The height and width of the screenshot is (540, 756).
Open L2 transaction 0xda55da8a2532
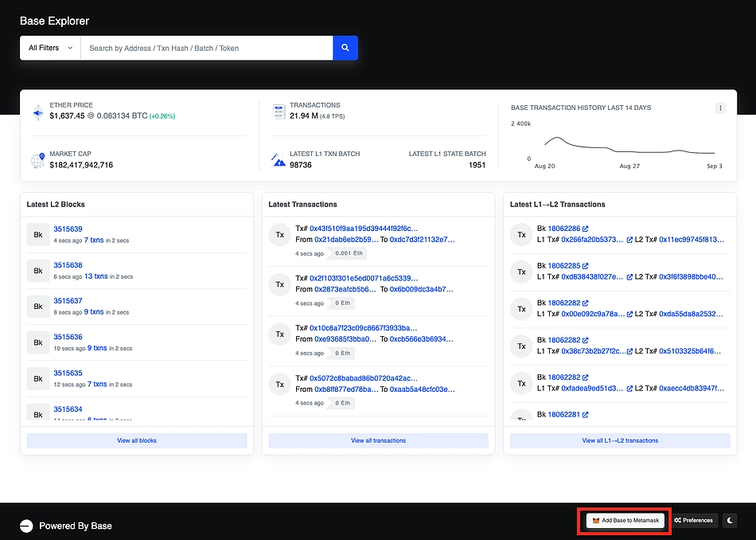[692, 314]
